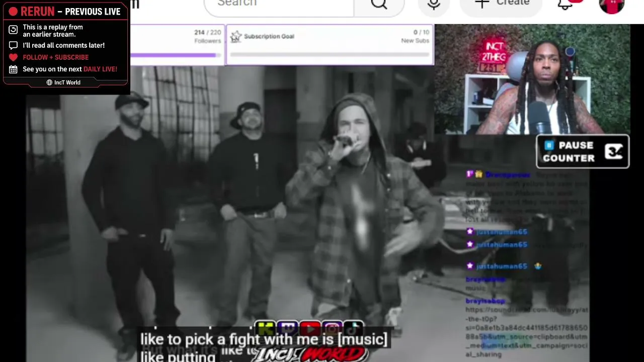The height and width of the screenshot is (362, 644).
Task: Click the 'IncT World' label
Action: [x=67, y=82]
